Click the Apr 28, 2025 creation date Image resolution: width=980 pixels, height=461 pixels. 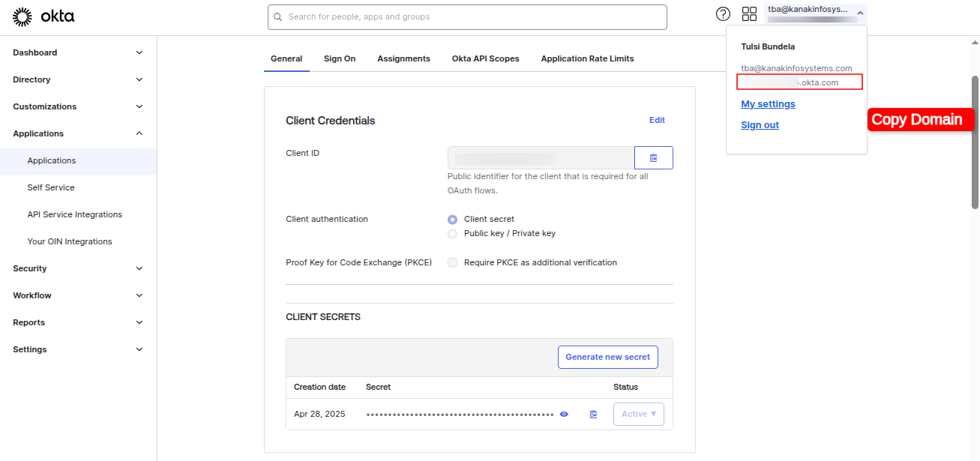click(x=319, y=414)
